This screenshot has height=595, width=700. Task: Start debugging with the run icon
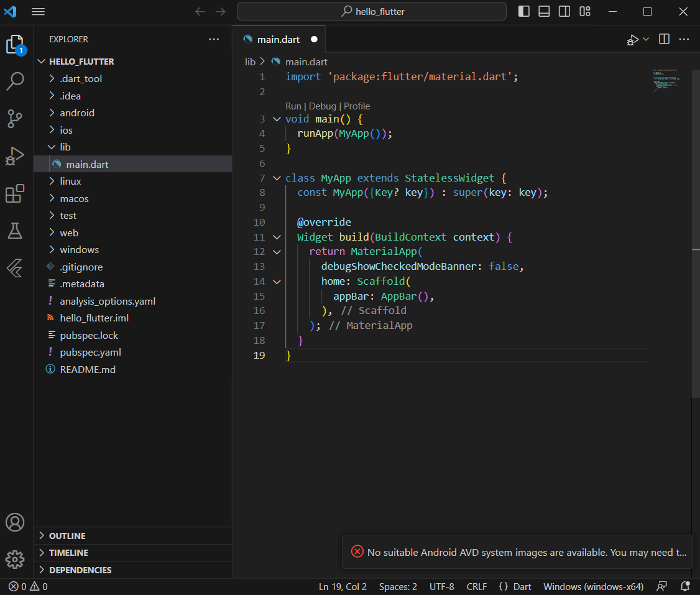(x=633, y=40)
